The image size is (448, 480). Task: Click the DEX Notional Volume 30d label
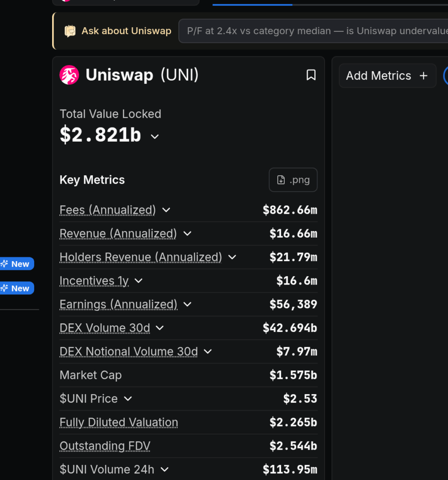pos(129,352)
